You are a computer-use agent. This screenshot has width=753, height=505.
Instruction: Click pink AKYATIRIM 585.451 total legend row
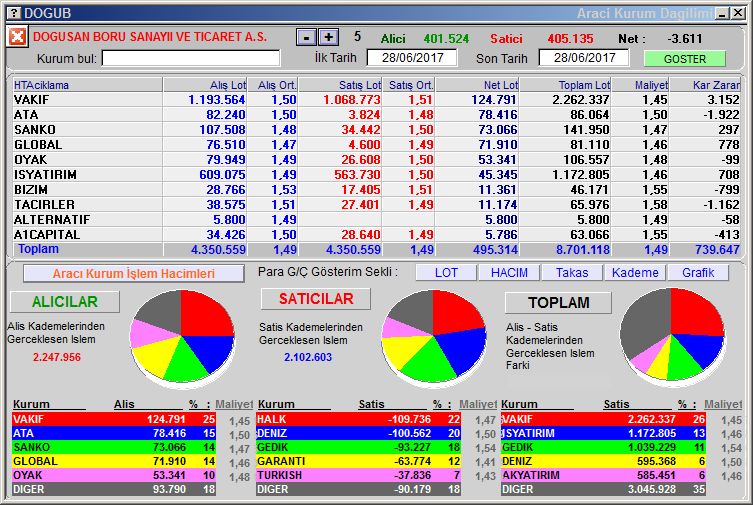[x=603, y=475]
